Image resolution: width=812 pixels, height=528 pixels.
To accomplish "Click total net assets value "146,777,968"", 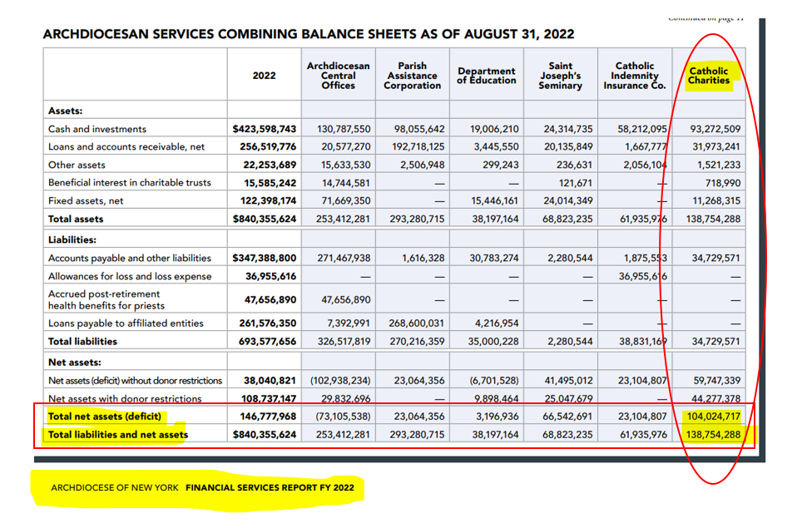I will click(x=268, y=417).
